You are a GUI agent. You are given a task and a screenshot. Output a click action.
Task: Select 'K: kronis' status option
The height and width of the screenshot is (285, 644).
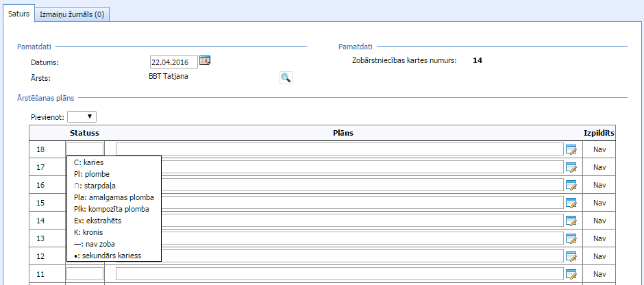click(90, 232)
